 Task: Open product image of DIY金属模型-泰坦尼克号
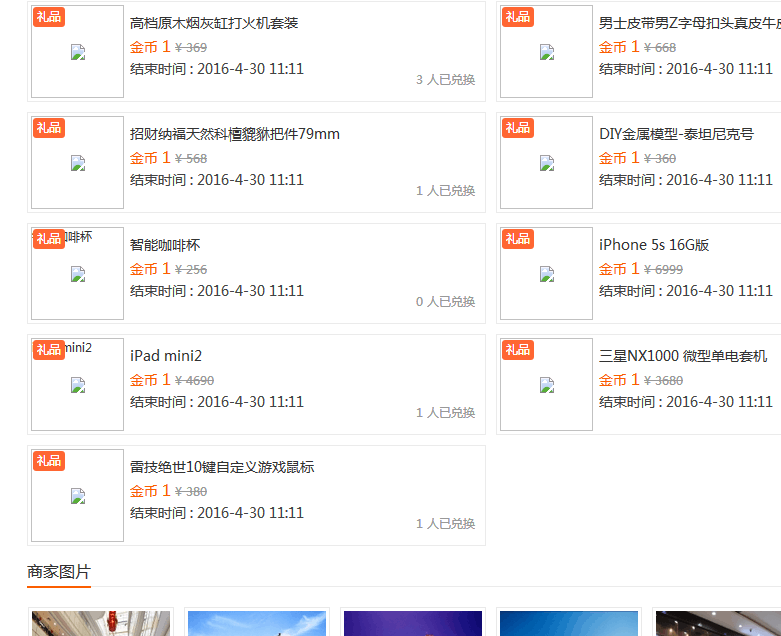pyautogui.click(x=546, y=163)
